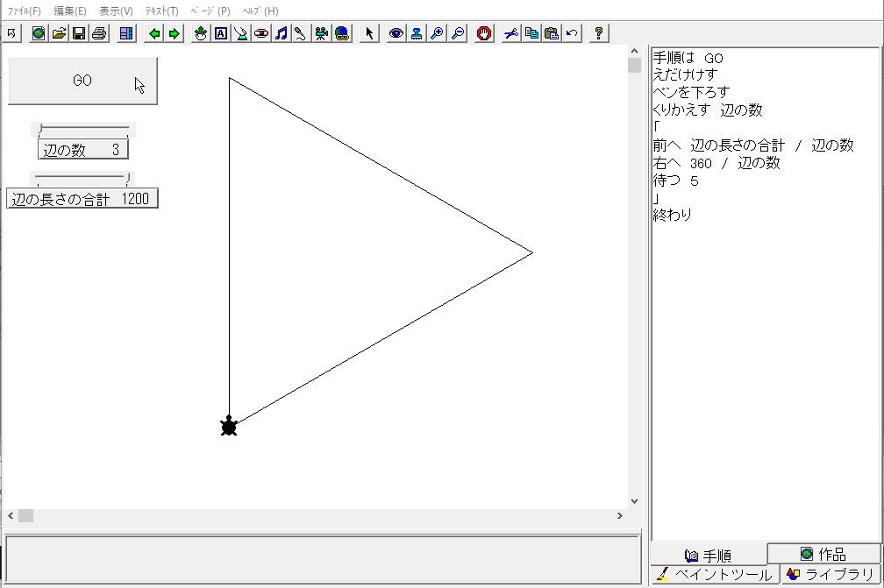
Task: Click the red stop-hand icon
Action: [x=484, y=33]
